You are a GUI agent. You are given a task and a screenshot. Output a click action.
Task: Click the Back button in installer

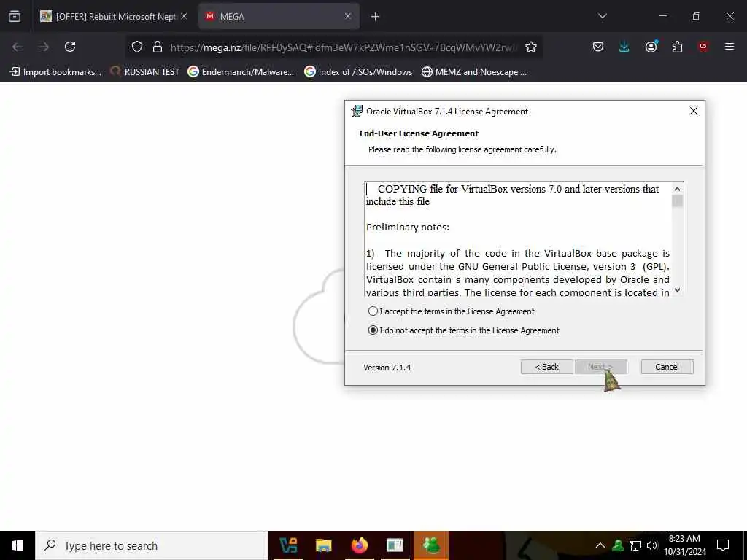tap(546, 367)
